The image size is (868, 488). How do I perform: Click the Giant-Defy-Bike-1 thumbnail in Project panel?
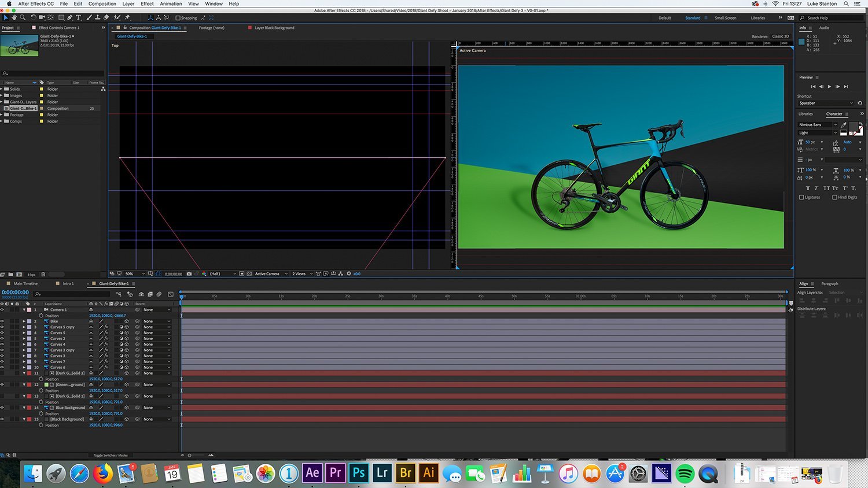(19, 45)
